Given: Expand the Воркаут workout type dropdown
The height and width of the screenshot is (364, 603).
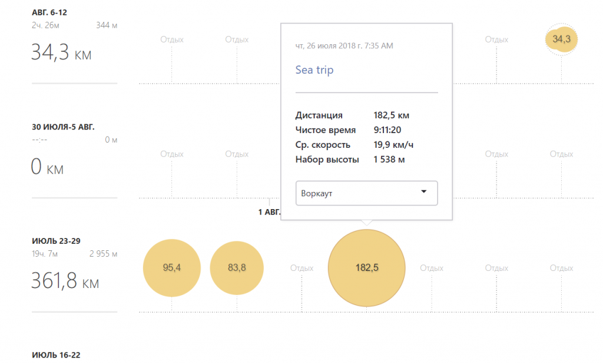Looking at the screenshot, I should (x=366, y=193).
